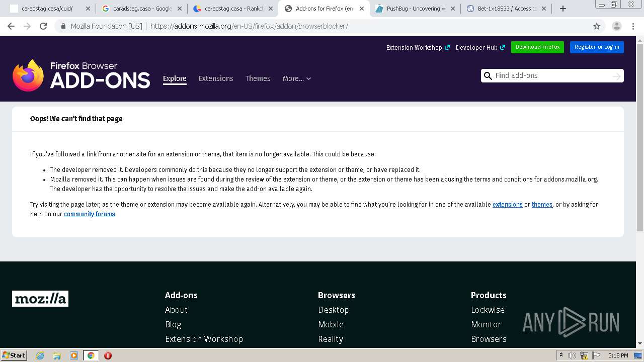
Task: Open the Chrome profile avatar icon
Action: (616, 26)
